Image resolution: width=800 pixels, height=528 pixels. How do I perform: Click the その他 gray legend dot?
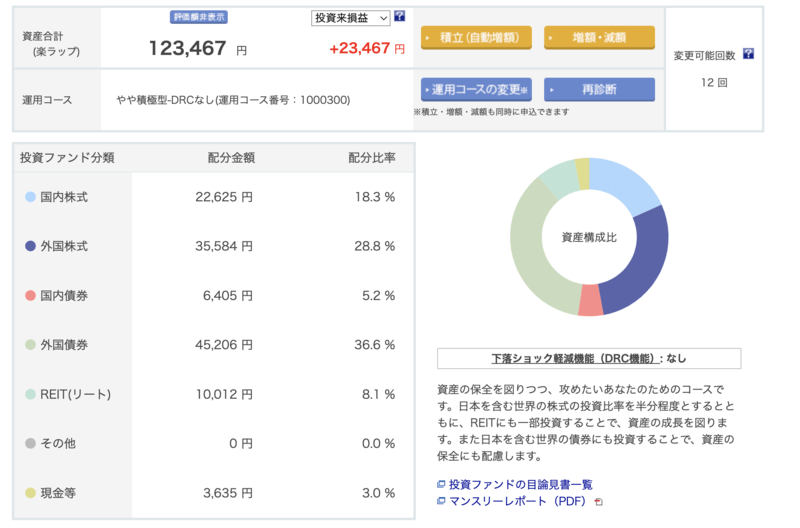click(x=30, y=443)
